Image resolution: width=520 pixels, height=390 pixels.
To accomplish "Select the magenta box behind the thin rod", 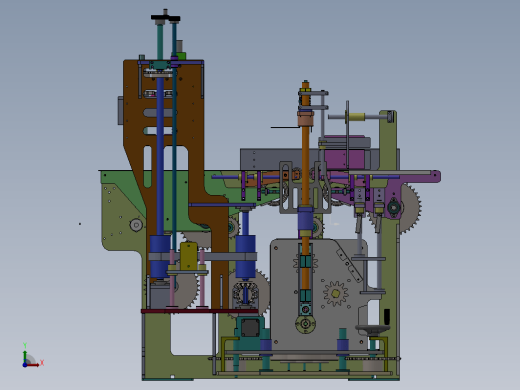I will pos(344,159).
